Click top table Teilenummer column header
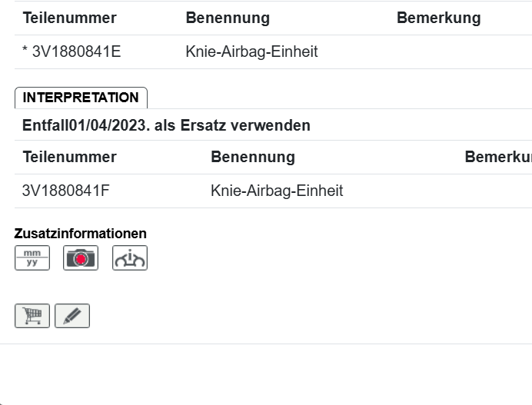Image resolution: width=532 pixels, height=405 pixels. point(69,18)
